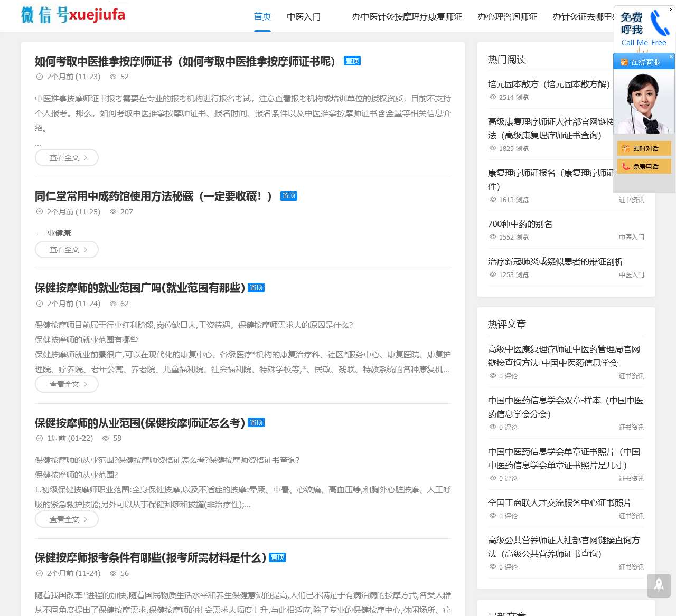Click clock icon in 报考条件 article meta
This screenshot has height=616, width=676.
pyautogui.click(x=40, y=573)
